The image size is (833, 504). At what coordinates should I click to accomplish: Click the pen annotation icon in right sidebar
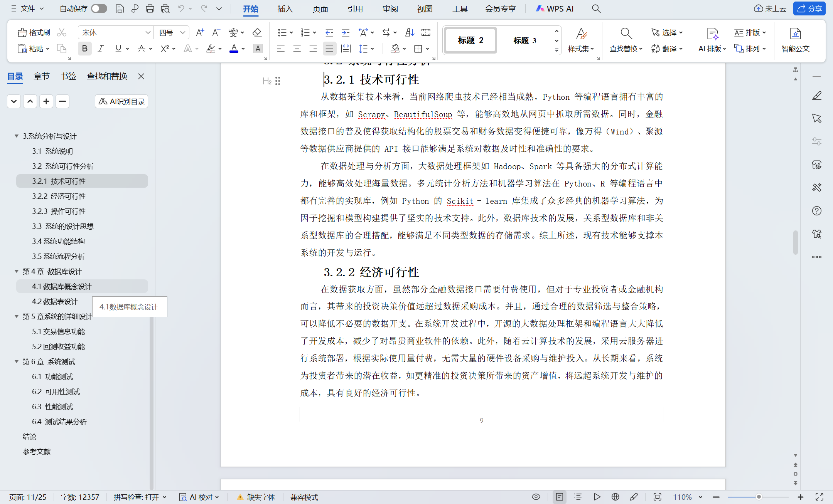coord(816,96)
